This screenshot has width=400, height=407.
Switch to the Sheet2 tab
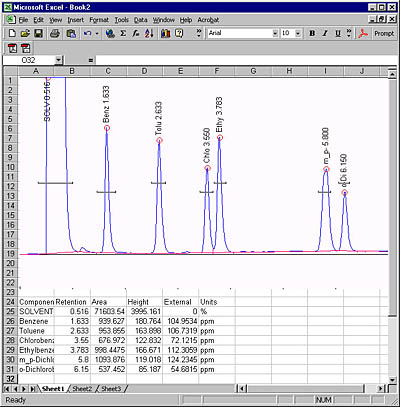[x=82, y=389]
